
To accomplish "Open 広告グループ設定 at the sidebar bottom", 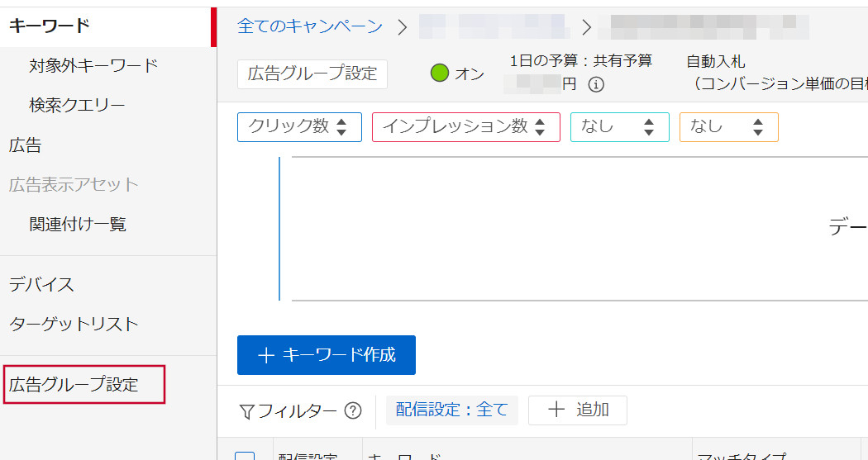I will pos(74,384).
